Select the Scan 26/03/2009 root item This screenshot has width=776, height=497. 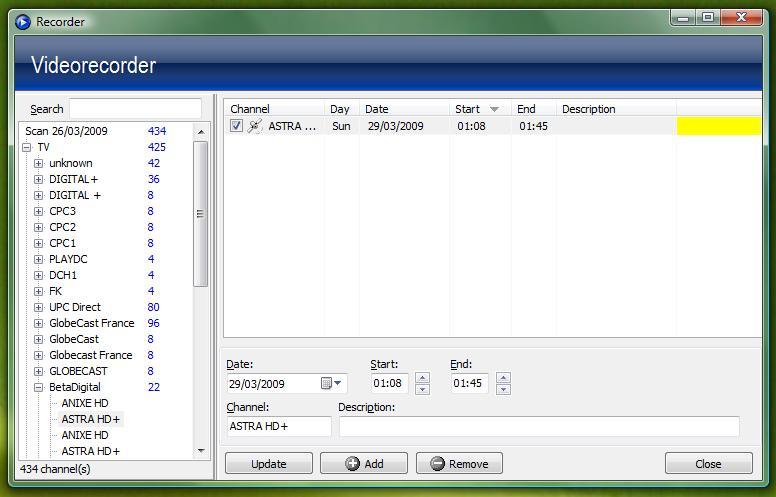point(66,131)
